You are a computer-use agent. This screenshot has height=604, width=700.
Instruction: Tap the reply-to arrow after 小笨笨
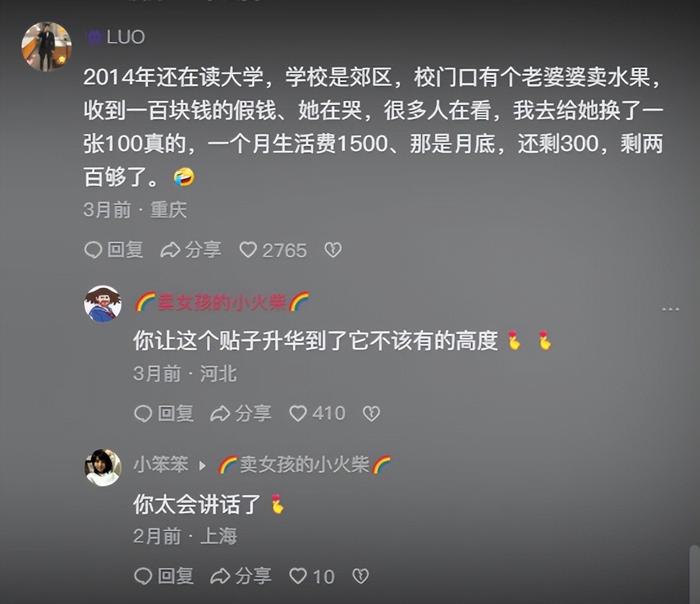click(202, 466)
